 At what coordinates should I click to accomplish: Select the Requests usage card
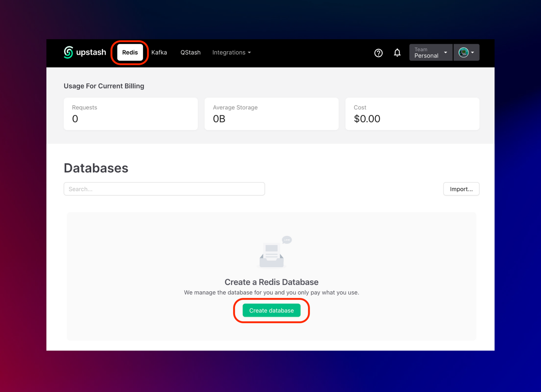(131, 114)
